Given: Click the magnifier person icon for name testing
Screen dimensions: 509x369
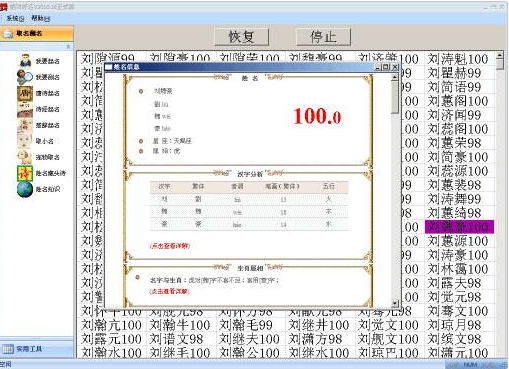Looking at the screenshot, I should (25, 77).
